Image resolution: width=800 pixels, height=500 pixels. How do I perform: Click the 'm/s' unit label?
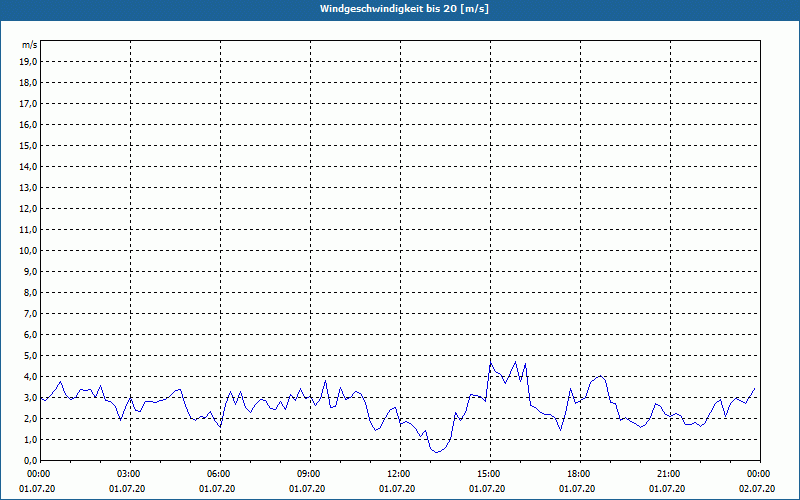pos(29,45)
